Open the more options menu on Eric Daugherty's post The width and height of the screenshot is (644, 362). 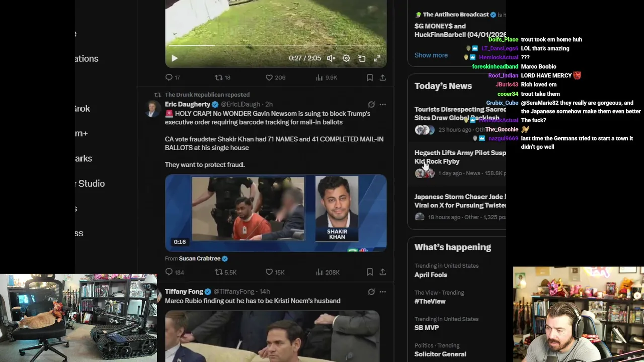(383, 104)
